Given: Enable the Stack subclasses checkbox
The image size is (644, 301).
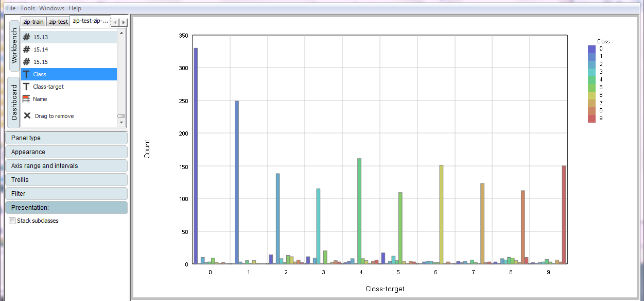Looking at the screenshot, I should [x=12, y=221].
